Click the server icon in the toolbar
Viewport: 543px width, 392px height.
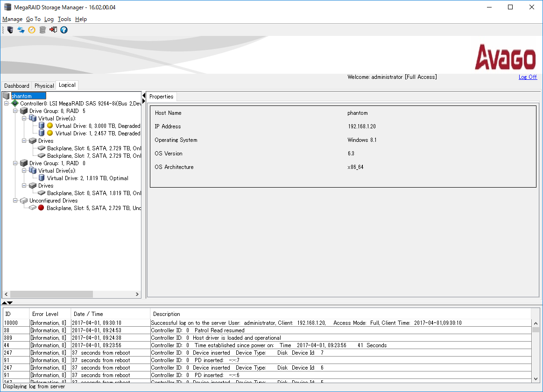(10, 30)
